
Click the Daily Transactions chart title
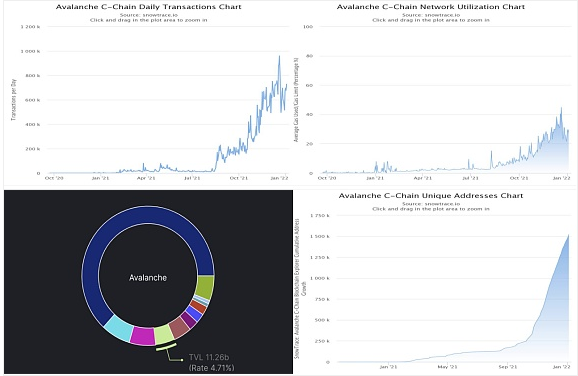149,7
